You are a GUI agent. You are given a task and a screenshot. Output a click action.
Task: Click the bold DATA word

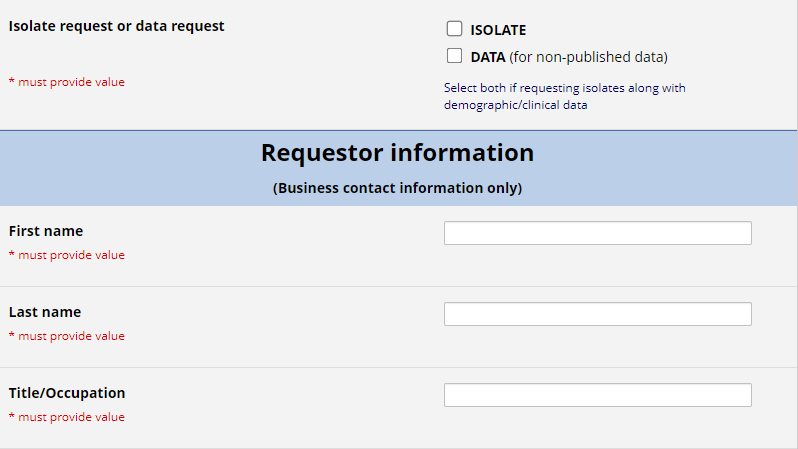pos(488,57)
